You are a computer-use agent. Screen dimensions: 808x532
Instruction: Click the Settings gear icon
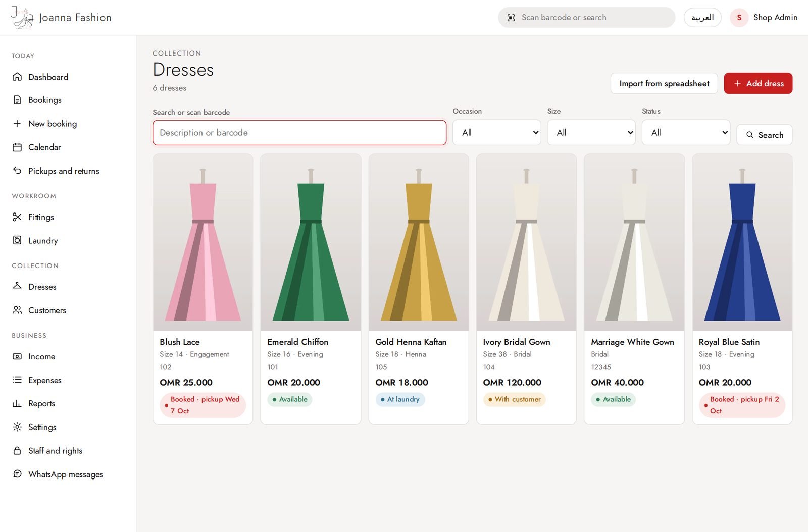click(17, 427)
